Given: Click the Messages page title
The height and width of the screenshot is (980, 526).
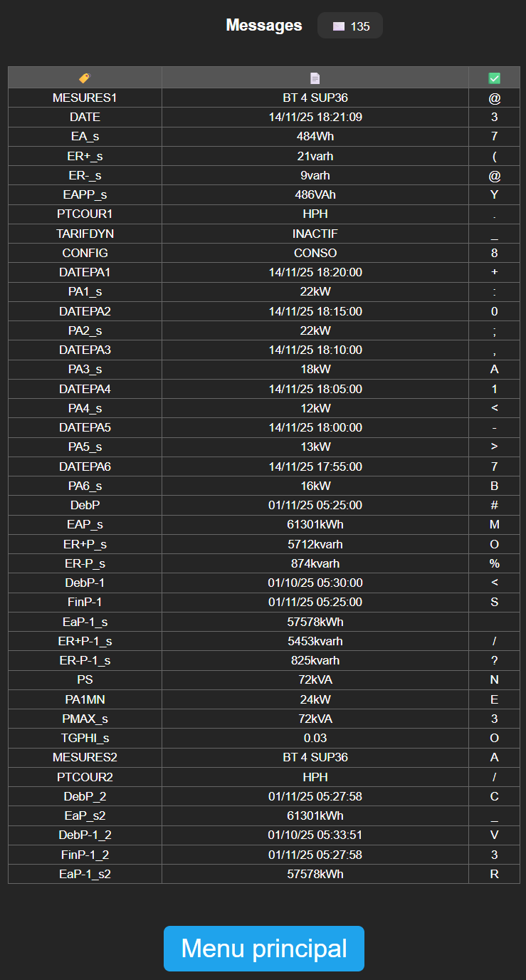Looking at the screenshot, I should pos(263,24).
